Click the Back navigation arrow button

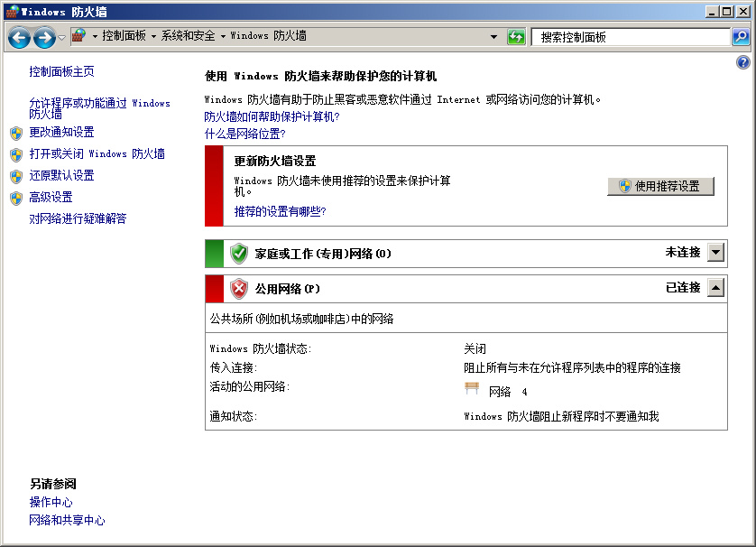click(x=19, y=37)
